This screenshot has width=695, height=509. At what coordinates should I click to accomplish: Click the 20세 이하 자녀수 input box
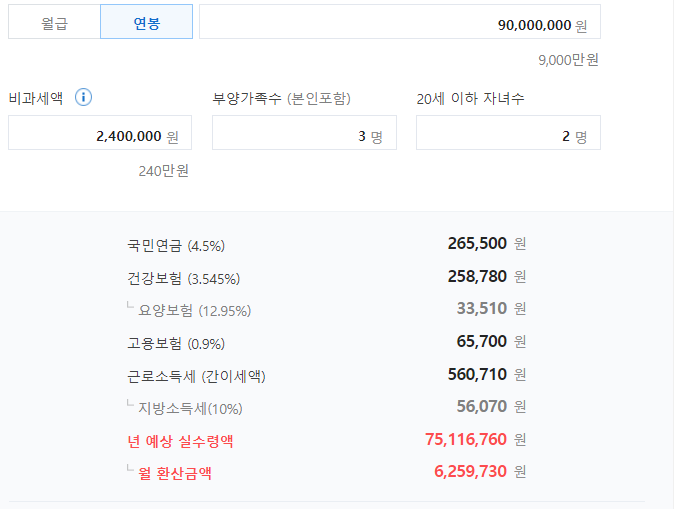coord(507,135)
